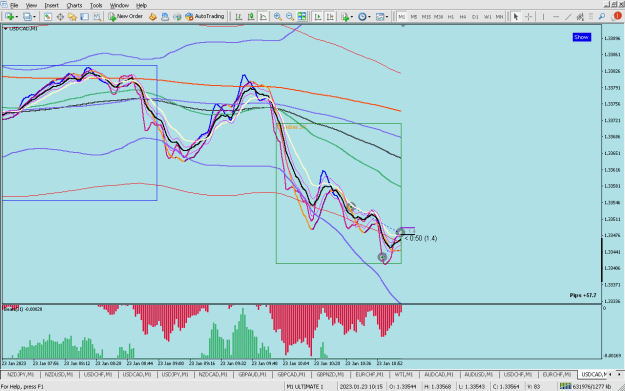Draw a horizontal line tool

click(x=556, y=17)
